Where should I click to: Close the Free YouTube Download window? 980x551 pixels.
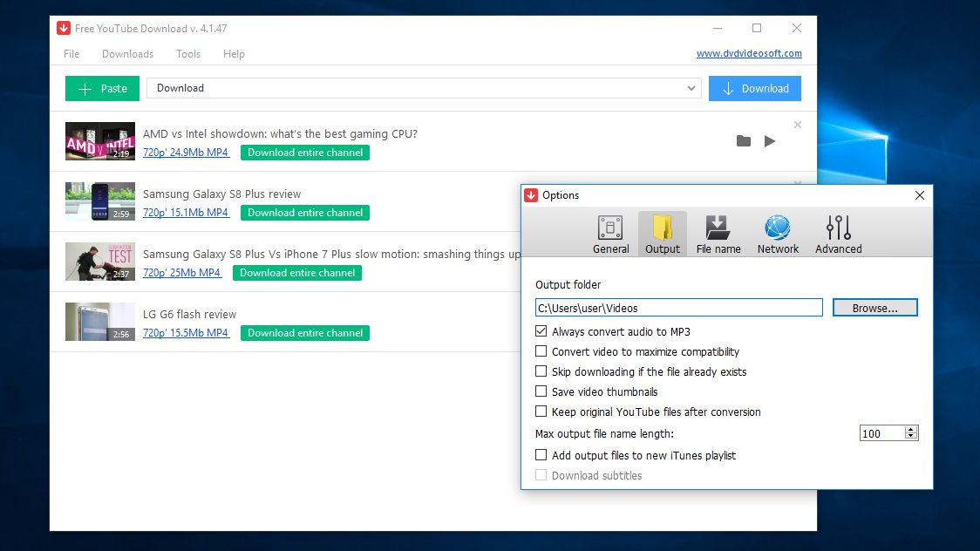[797, 28]
